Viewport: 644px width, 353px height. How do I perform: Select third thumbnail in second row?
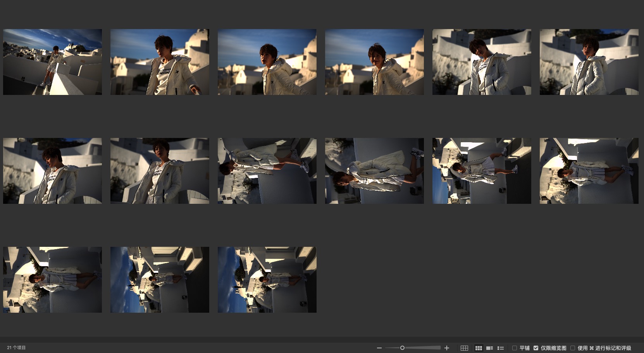pos(267,171)
